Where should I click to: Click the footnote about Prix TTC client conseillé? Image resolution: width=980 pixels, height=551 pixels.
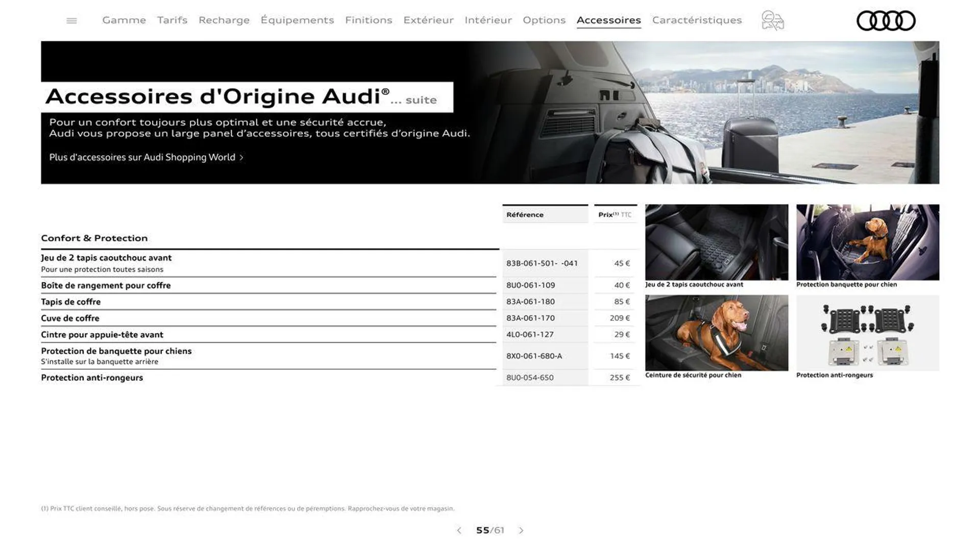click(248, 509)
